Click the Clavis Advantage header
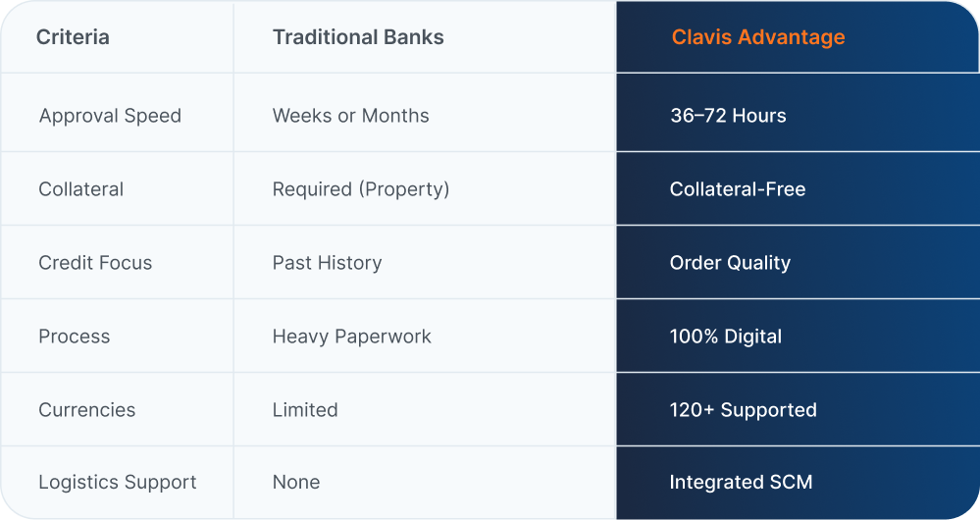The width and height of the screenshot is (980, 520). pyautogui.click(x=757, y=37)
